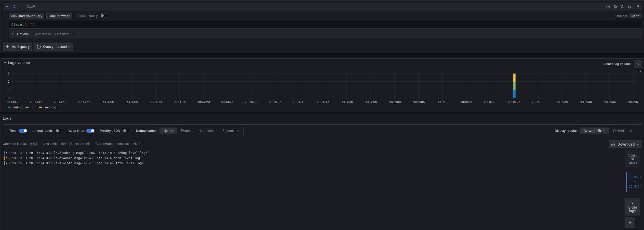Disable the Wrap lines toggle
Screen dimensions: 644x230
click(x=90, y=131)
